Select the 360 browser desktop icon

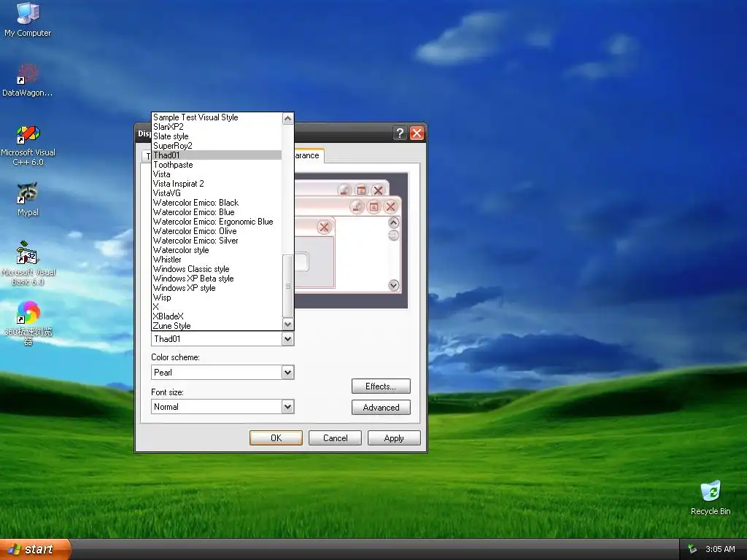28,323
